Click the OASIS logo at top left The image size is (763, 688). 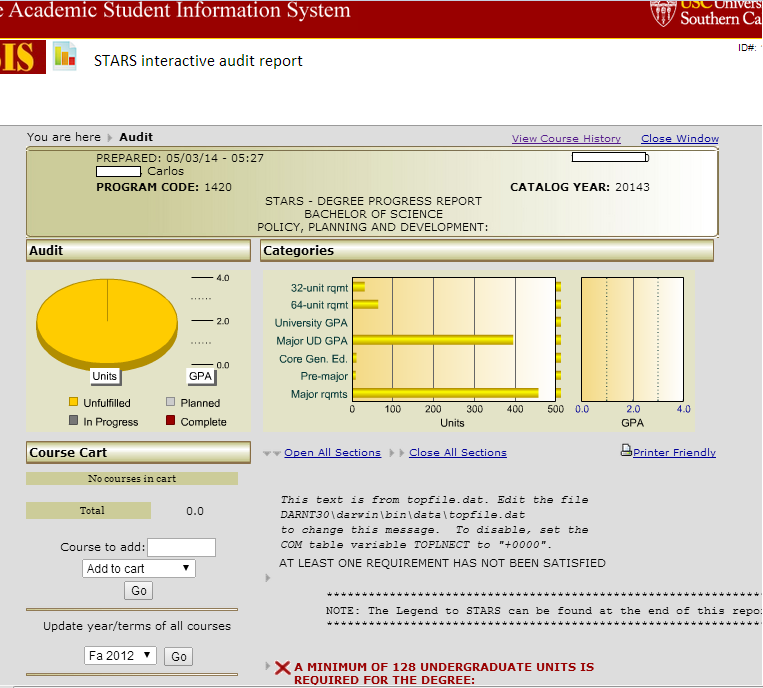(22, 57)
